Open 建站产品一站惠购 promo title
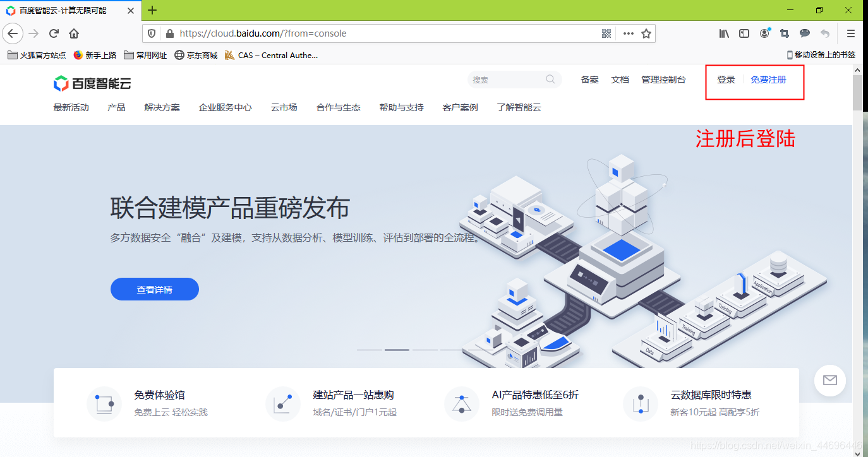 pyautogui.click(x=354, y=395)
